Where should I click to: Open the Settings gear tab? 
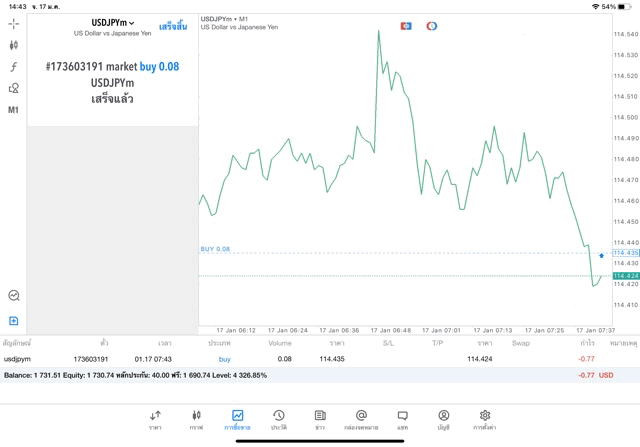[x=485, y=420]
